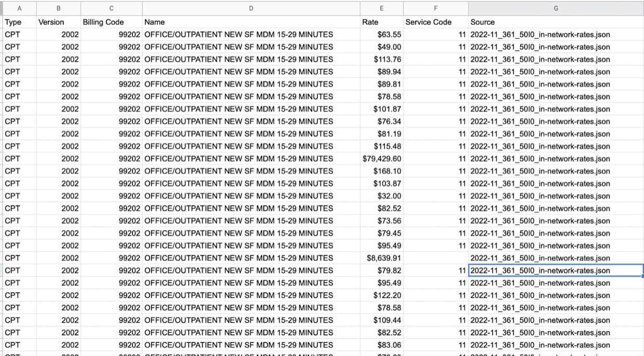Select the $79.45 rate cell
This screenshot has width=644, height=356.
382,233
